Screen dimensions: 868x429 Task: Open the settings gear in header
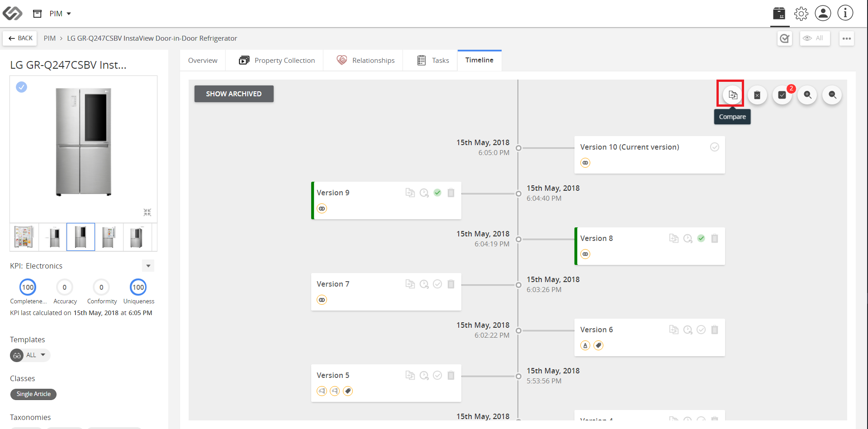click(x=801, y=14)
